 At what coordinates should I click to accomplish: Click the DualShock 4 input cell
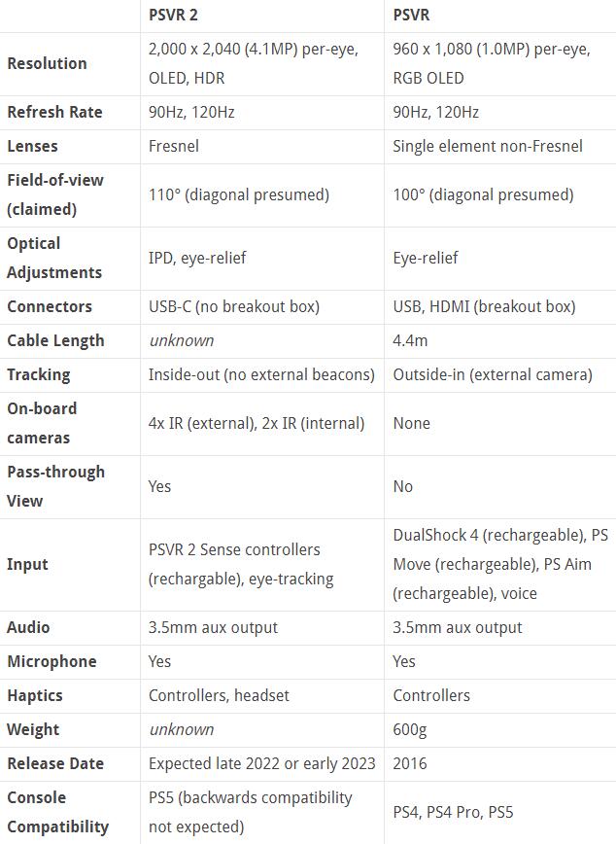(500, 564)
